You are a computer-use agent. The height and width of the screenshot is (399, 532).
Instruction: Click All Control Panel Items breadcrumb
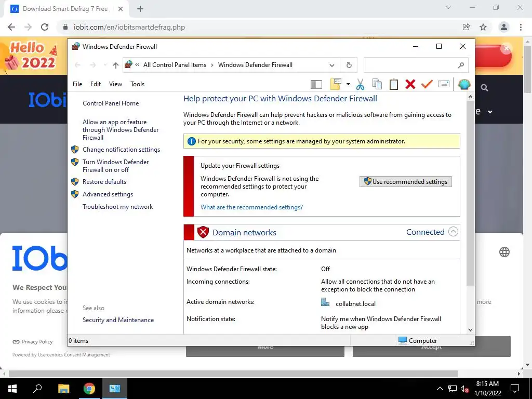click(x=175, y=65)
